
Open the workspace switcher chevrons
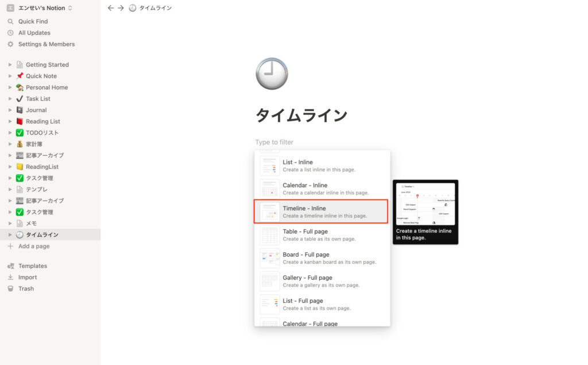pos(70,8)
